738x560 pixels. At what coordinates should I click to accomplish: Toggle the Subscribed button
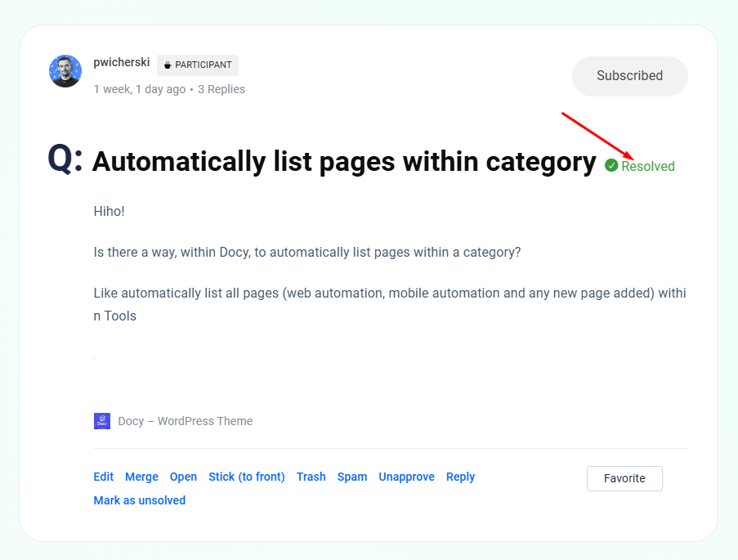pyautogui.click(x=630, y=76)
